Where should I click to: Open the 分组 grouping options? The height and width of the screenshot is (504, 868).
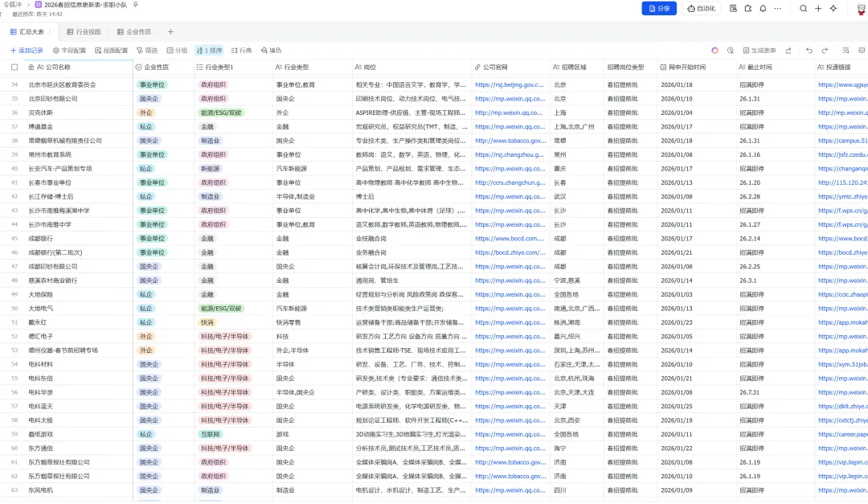pyautogui.click(x=177, y=51)
